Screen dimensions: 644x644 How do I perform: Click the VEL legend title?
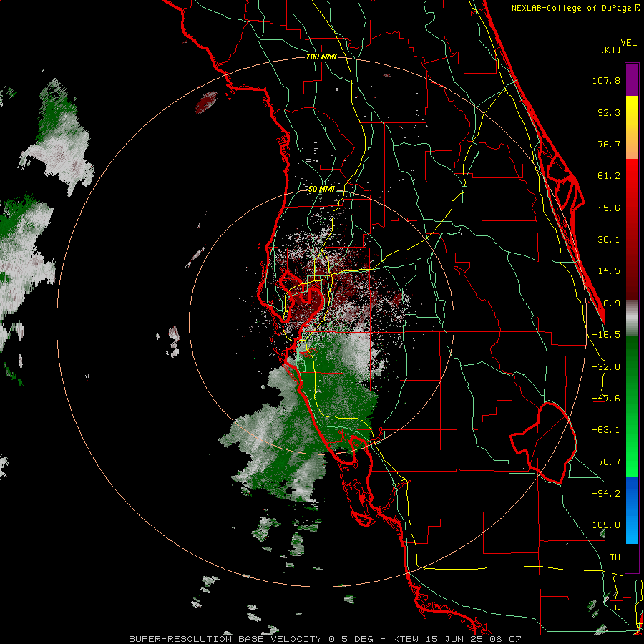(628, 43)
